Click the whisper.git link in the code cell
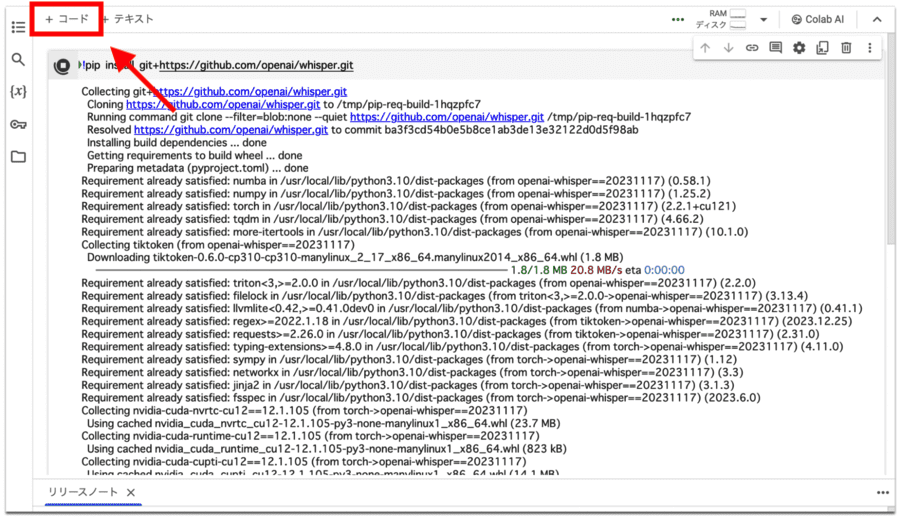This screenshot has width=900, height=519. pyautogui.click(x=256, y=65)
